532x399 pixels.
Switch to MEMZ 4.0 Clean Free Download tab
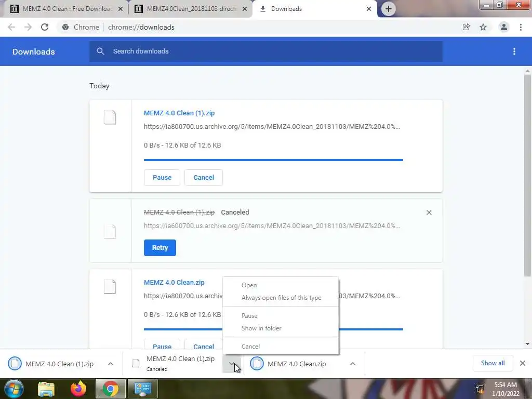(x=67, y=9)
